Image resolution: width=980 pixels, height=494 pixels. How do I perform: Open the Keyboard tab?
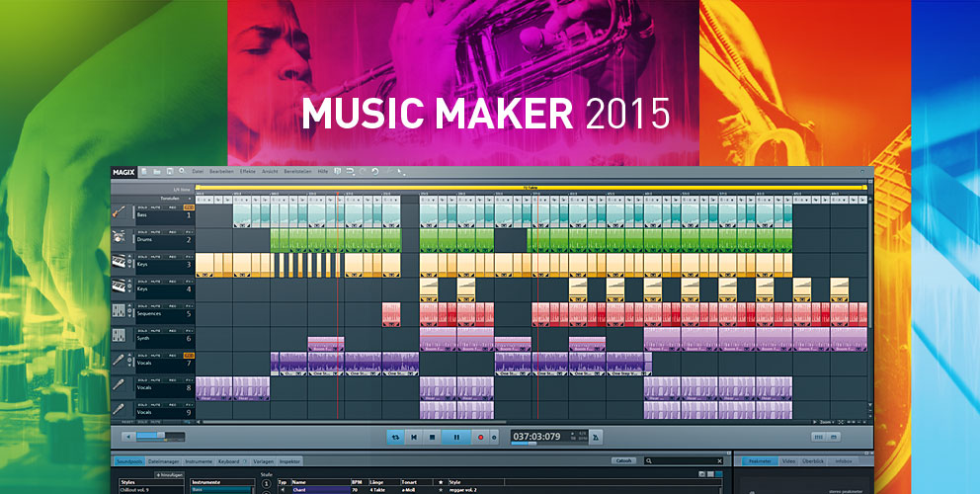click(x=232, y=461)
